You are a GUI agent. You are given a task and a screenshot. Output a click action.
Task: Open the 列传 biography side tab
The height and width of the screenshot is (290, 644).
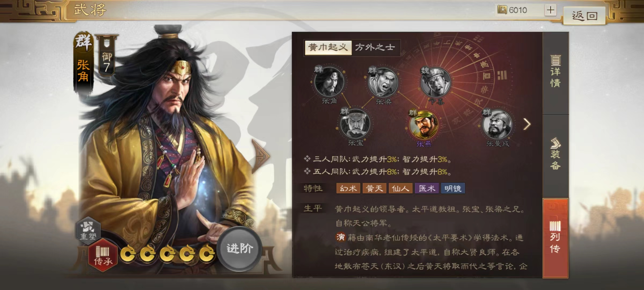pos(555,238)
